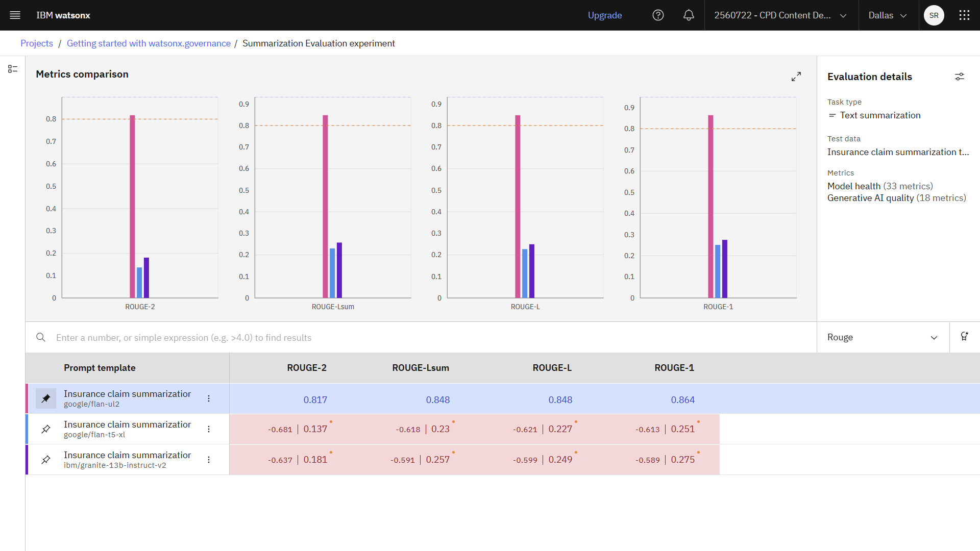The width and height of the screenshot is (980, 551).
Task: Click the three-dot menu icon for granite-13b row
Action: click(x=209, y=460)
